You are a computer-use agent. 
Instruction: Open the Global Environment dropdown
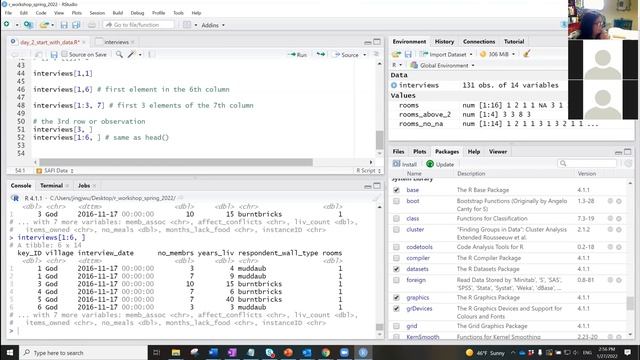443,65
